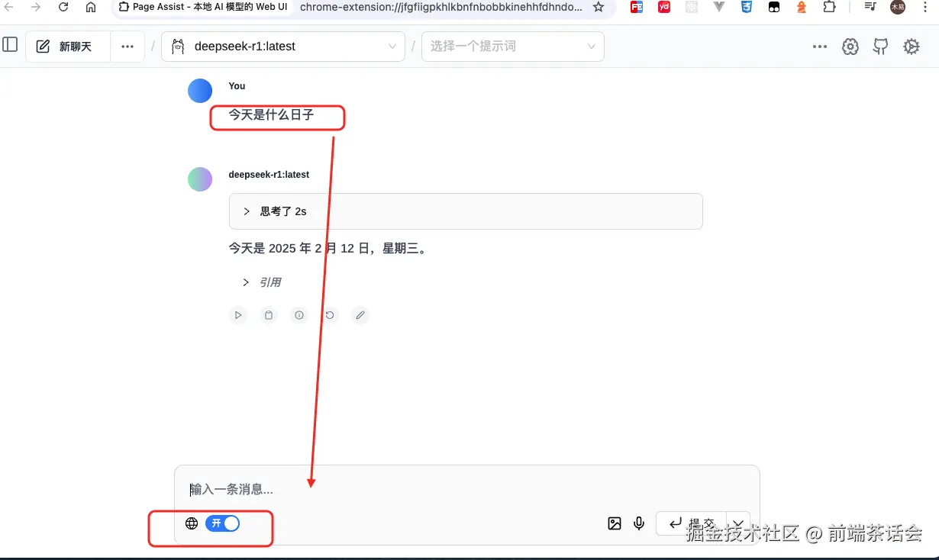Viewport: 939px width, 560px height.
Task: Start voice input with the microphone icon
Action: [639, 523]
